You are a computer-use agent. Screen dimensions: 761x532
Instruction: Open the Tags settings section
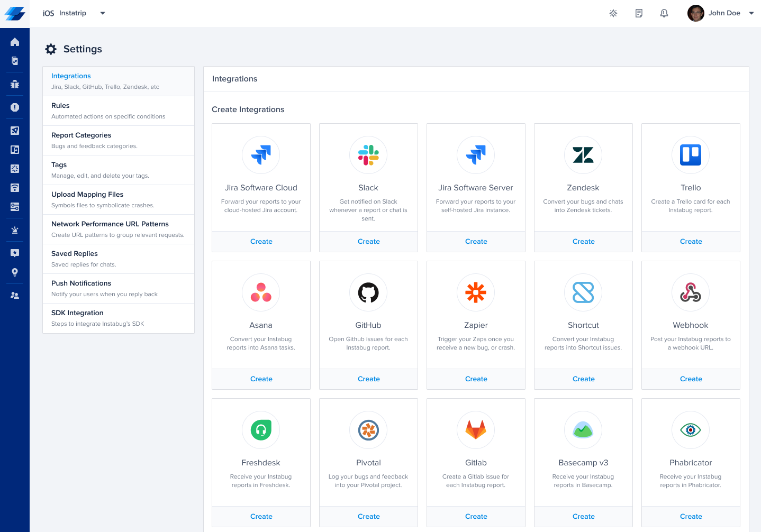pos(119,170)
